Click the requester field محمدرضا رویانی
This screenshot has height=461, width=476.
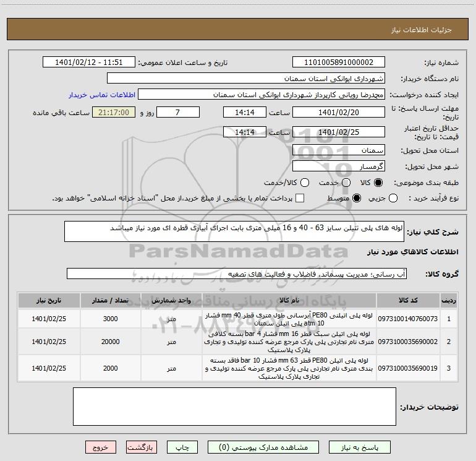[261, 95]
